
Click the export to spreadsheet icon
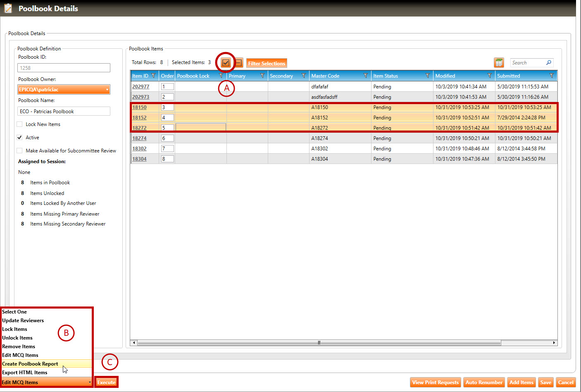point(499,63)
